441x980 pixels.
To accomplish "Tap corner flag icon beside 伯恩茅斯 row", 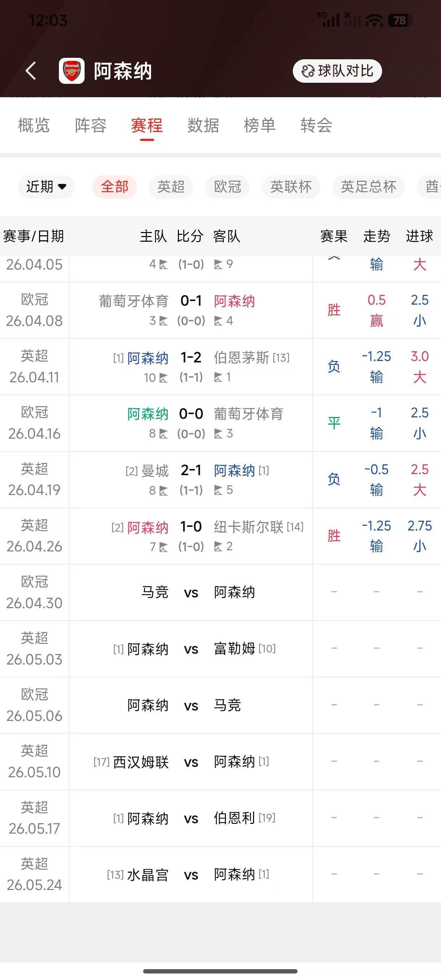I will 218,377.
